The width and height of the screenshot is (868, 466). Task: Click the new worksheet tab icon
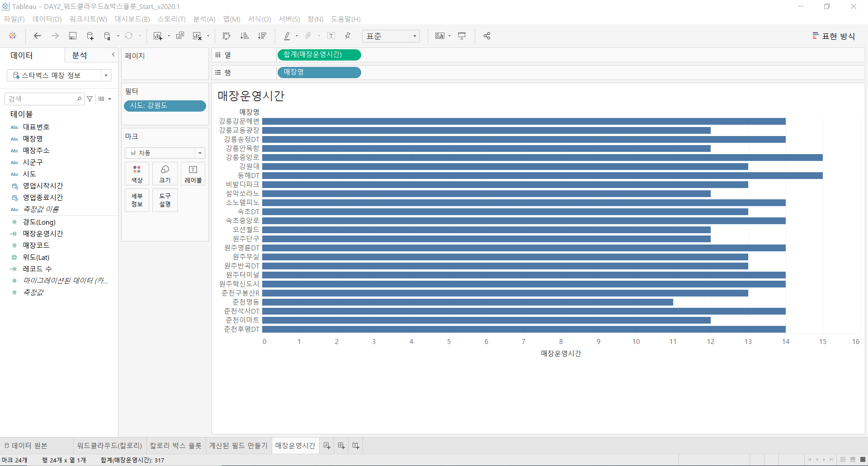coord(326,446)
